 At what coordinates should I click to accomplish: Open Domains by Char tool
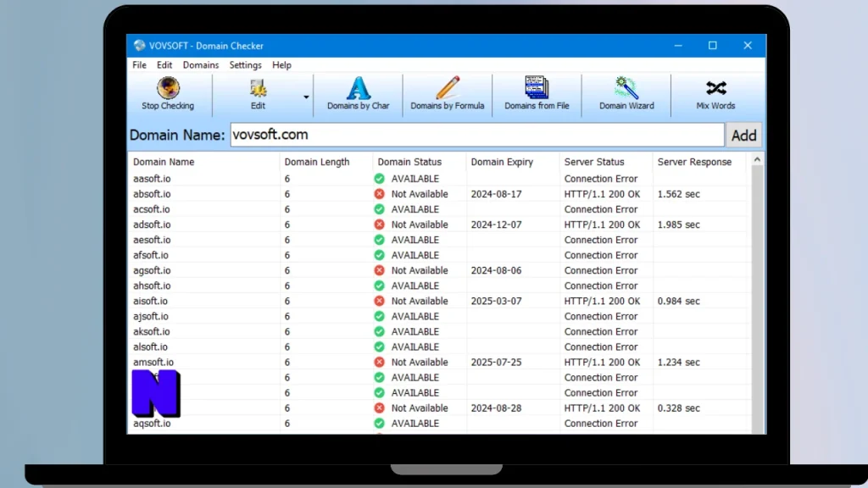click(x=359, y=93)
